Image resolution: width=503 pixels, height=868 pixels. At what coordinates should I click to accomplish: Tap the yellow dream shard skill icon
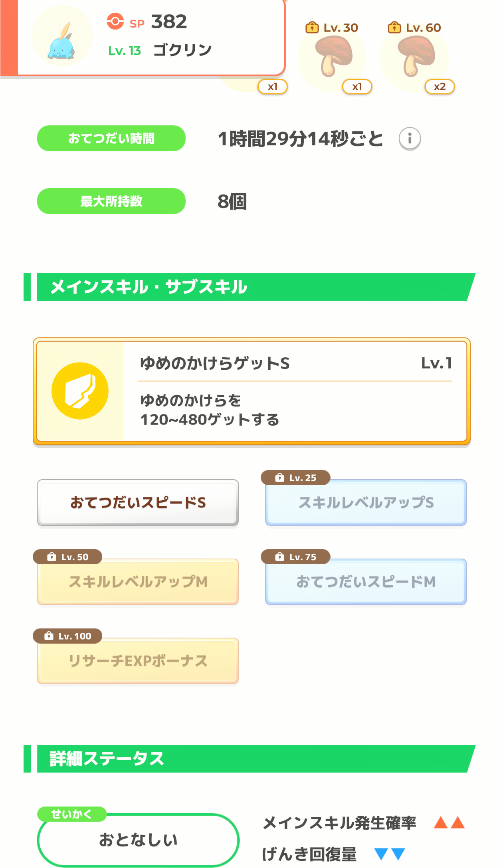pyautogui.click(x=80, y=390)
